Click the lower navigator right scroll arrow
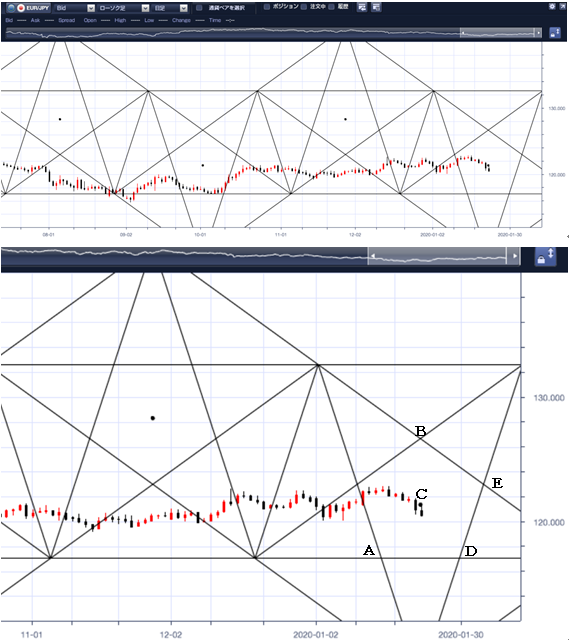 [x=514, y=256]
